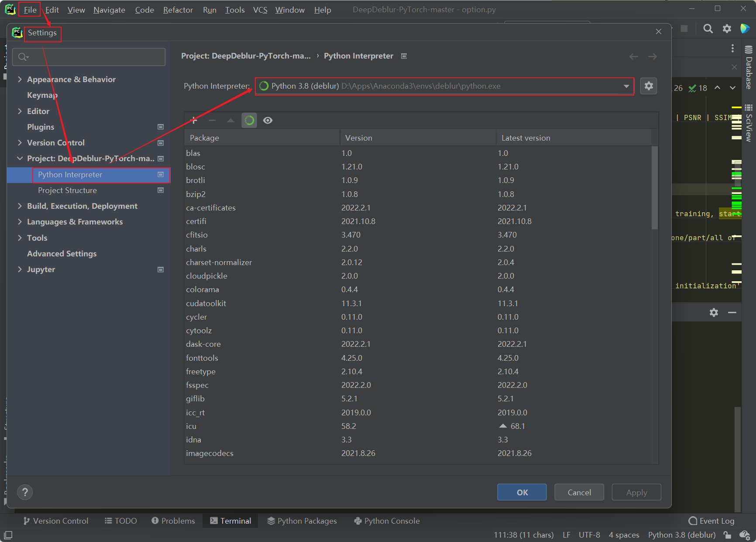Click the package list vertical scrollbar
This screenshot has width=756, height=542.
coord(654,188)
